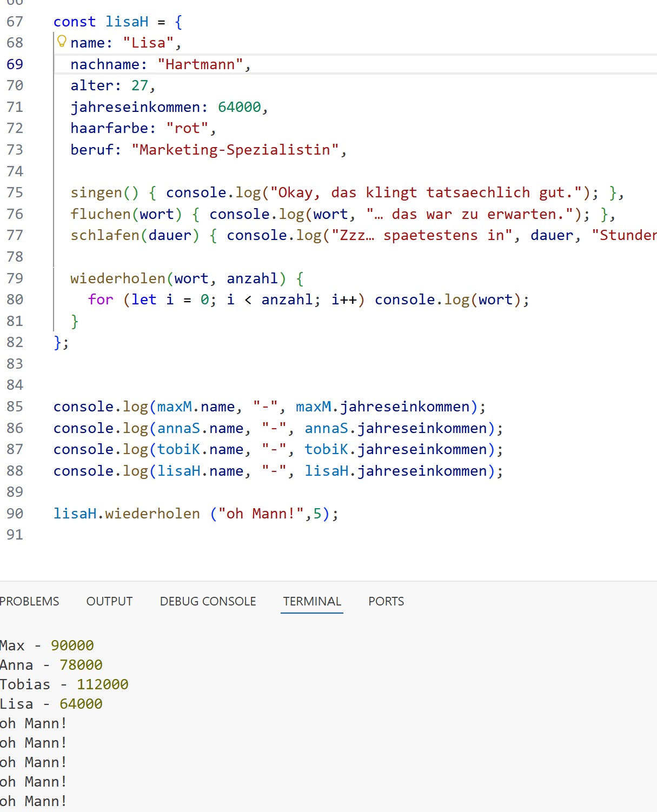Open the PROBLEMS panel tab
The height and width of the screenshot is (812, 657).
(29, 601)
